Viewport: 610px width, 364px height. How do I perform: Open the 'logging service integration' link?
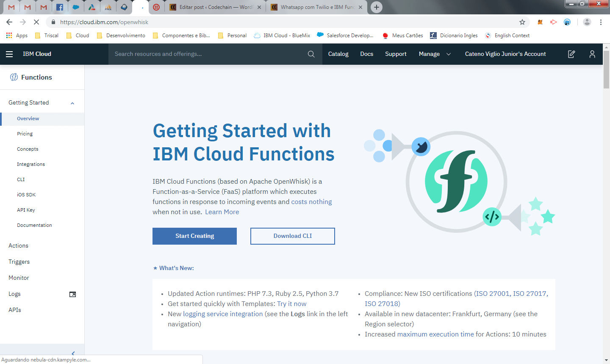223,314
